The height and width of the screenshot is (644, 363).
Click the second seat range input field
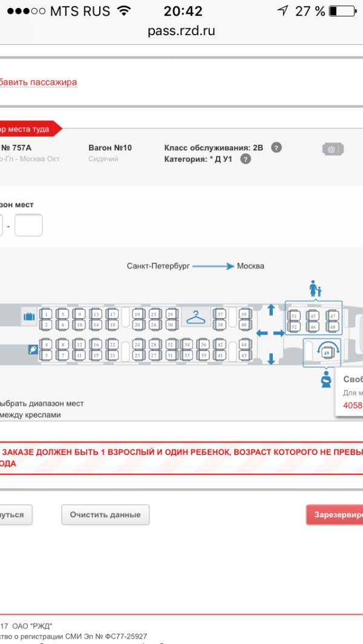tap(28, 225)
